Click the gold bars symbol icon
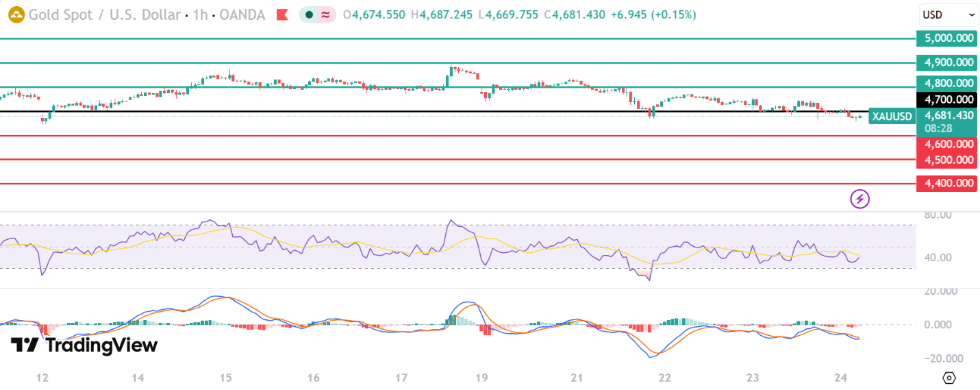 click(x=16, y=14)
